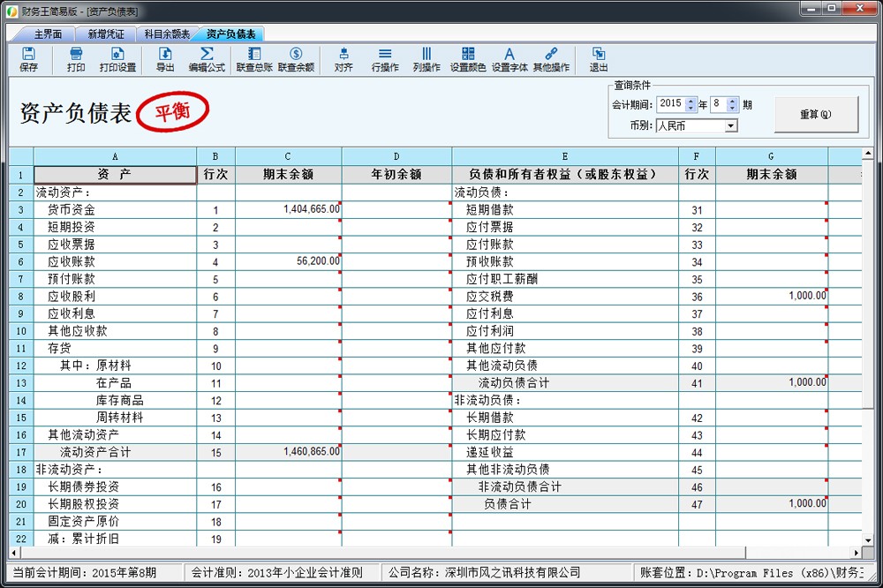Switch to the 科目余额表 tab

point(167,34)
